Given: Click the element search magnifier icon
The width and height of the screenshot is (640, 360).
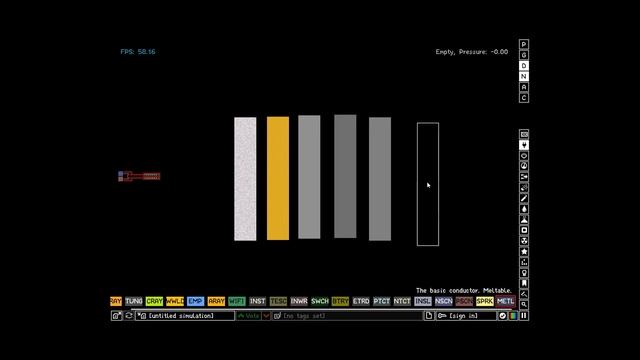Looking at the screenshot, I should pyautogui.click(x=524, y=304).
